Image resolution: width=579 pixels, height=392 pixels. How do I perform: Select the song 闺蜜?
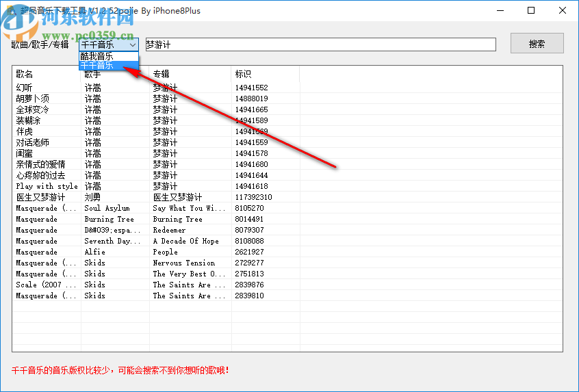pyautogui.click(x=25, y=153)
